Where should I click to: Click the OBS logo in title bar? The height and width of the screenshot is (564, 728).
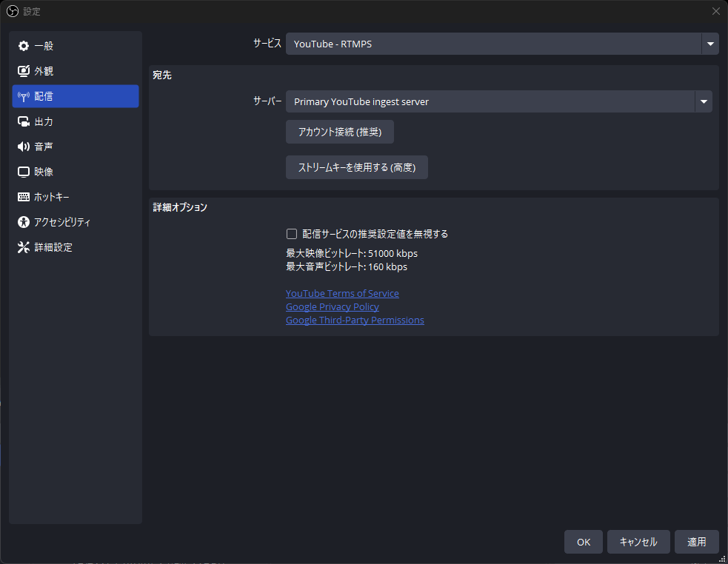coord(13,11)
